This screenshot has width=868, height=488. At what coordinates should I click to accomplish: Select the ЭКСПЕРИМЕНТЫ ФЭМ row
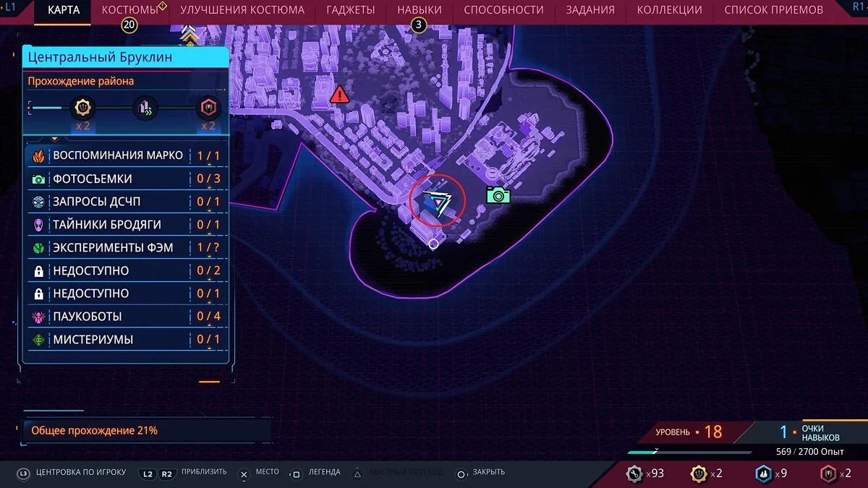(126, 248)
